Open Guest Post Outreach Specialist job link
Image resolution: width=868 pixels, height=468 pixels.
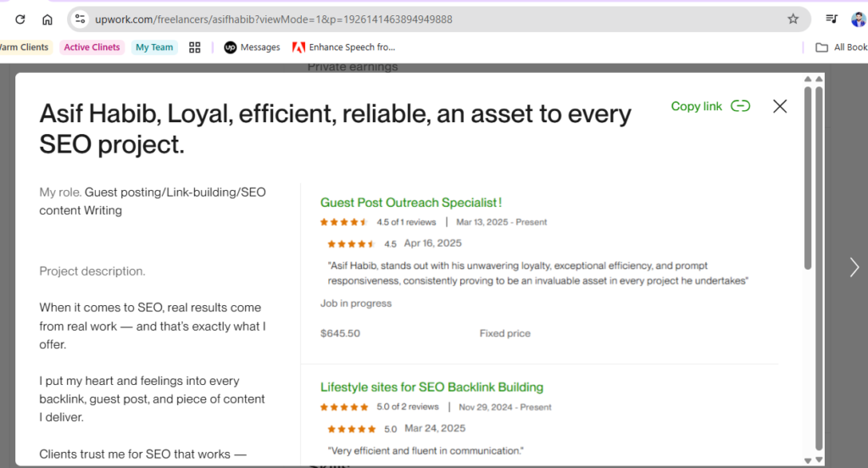pyautogui.click(x=411, y=203)
